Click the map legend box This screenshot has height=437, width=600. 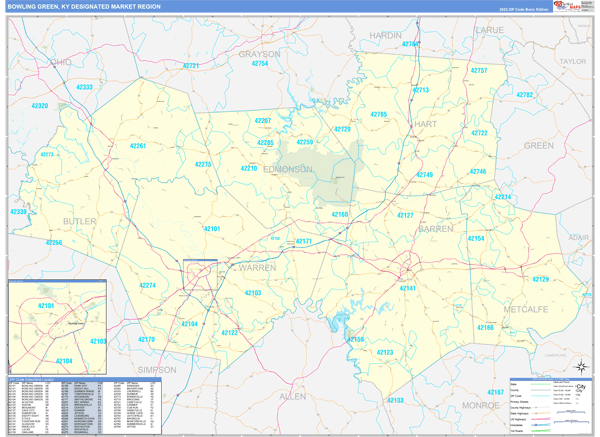coord(550,406)
